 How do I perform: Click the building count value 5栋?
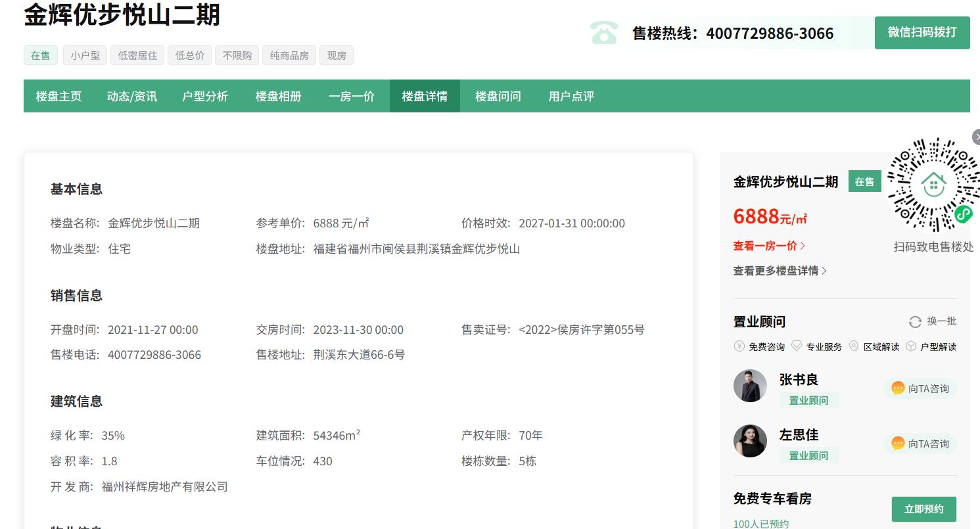tap(527, 461)
